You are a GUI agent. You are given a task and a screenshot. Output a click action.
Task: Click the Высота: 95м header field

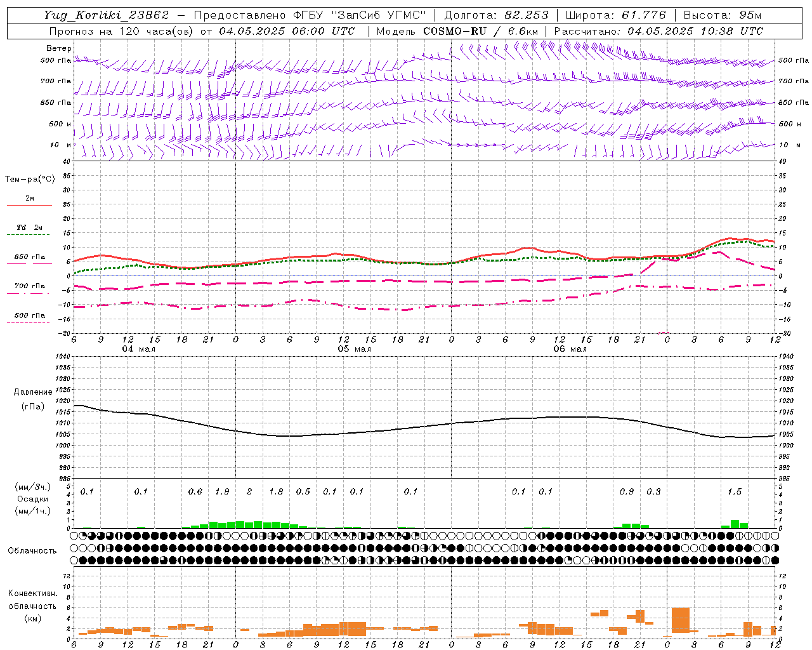722,15
